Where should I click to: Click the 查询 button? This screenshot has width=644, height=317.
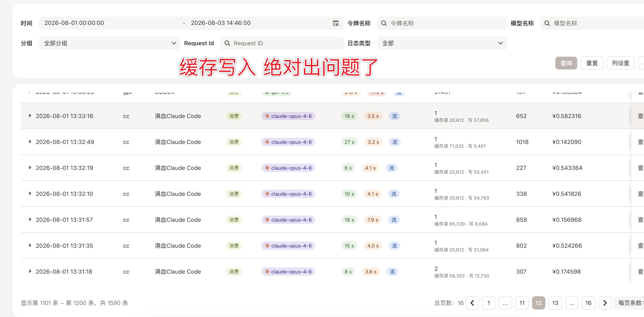pyautogui.click(x=566, y=63)
